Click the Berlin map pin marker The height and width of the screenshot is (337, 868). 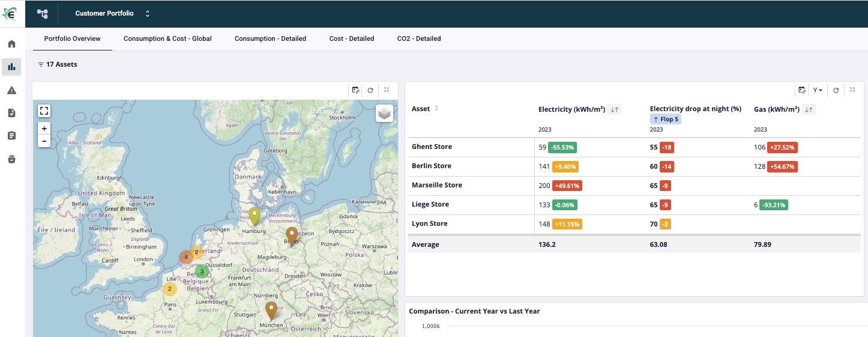(x=292, y=236)
